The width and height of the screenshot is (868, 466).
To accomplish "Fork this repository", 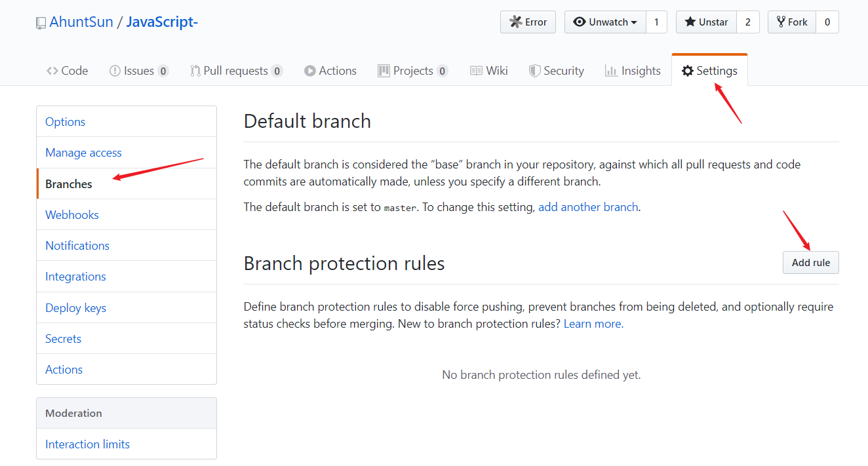I will [x=792, y=22].
